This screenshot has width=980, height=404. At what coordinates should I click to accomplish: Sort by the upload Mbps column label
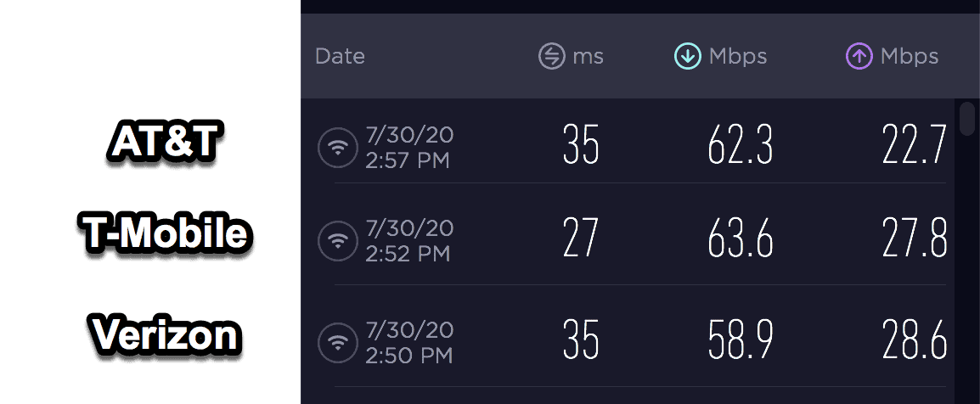910,58
